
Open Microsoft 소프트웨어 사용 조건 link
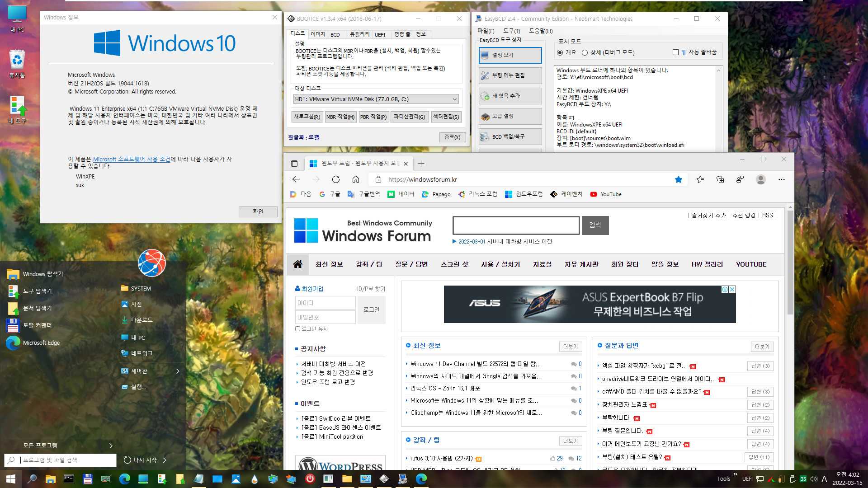(132, 159)
